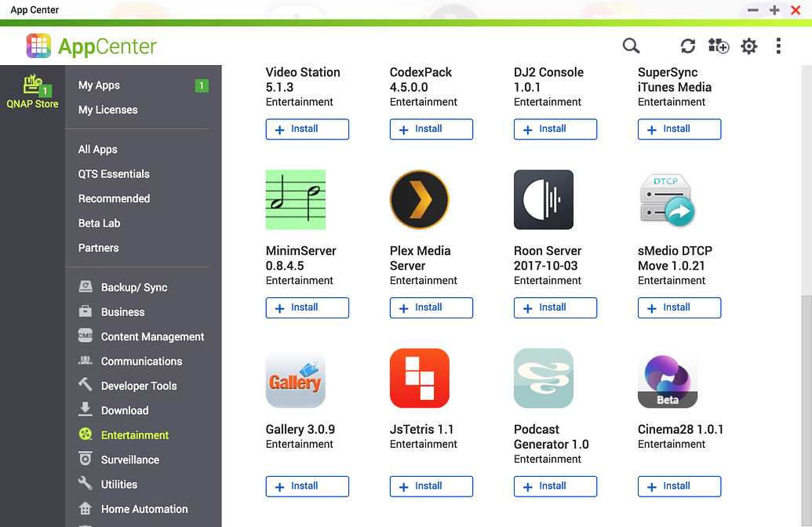Open the three-dot overflow menu
Image resolution: width=812 pixels, height=527 pixels.
(x=777, y=46)
